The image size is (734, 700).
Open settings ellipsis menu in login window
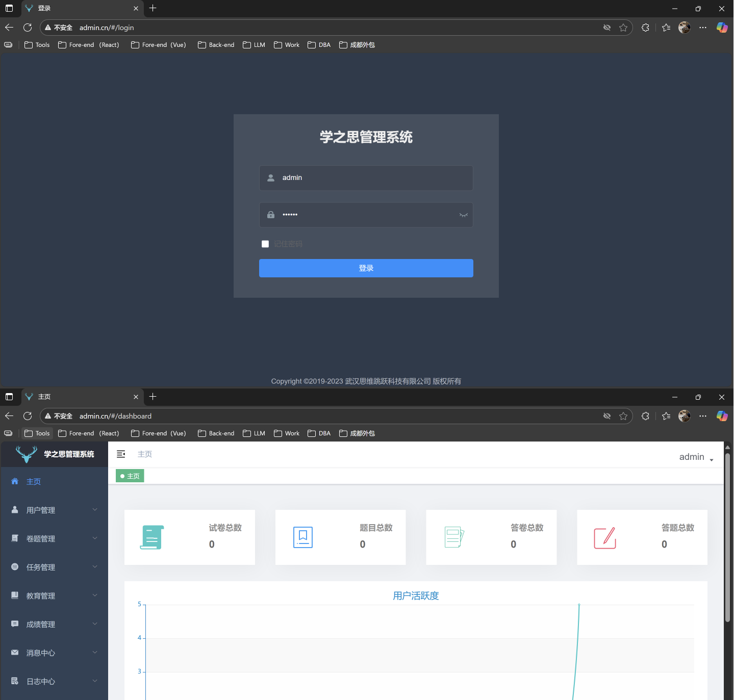coord(703,28)
